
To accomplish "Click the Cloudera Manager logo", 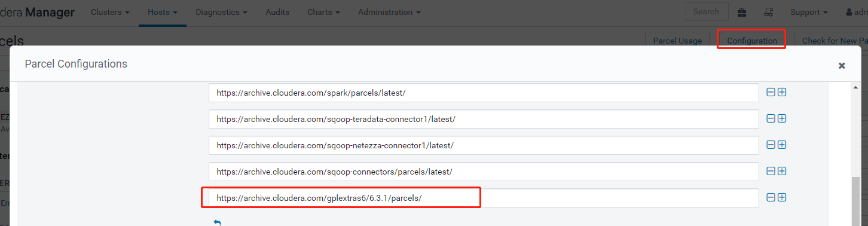I will [38, 12].
